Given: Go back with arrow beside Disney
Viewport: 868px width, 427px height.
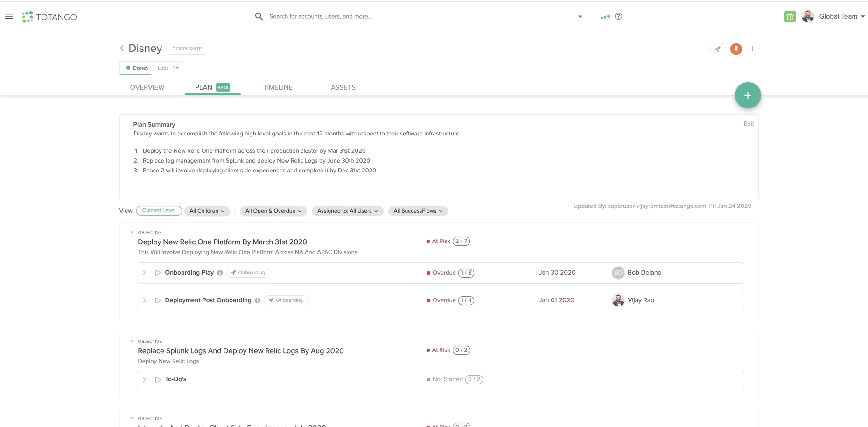Looking at the screenshot, I should tap(122, 48).
